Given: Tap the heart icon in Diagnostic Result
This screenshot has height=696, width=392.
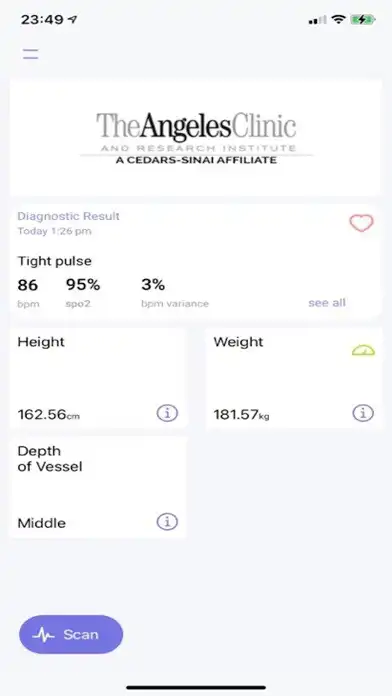Looking at the screenshot, I should (x=361, y=223).
